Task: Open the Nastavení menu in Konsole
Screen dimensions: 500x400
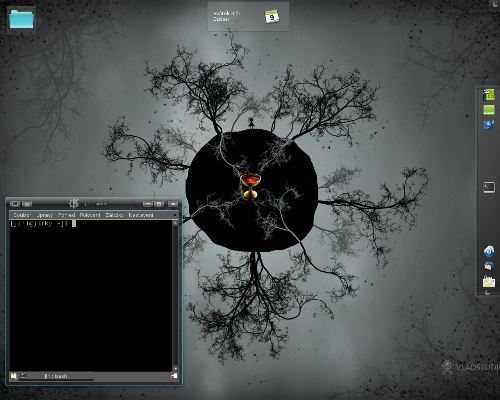Action: (141, 215)
